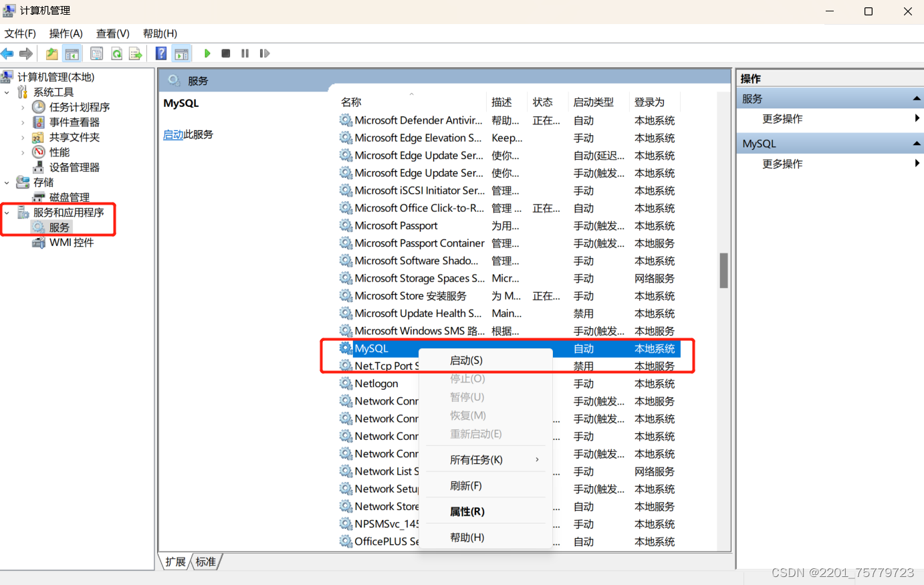Image resolution: width=924 pixels, height=585 pixels.
Task: Toggle the console tree pane icon
Action: click(x=72, y=53)
